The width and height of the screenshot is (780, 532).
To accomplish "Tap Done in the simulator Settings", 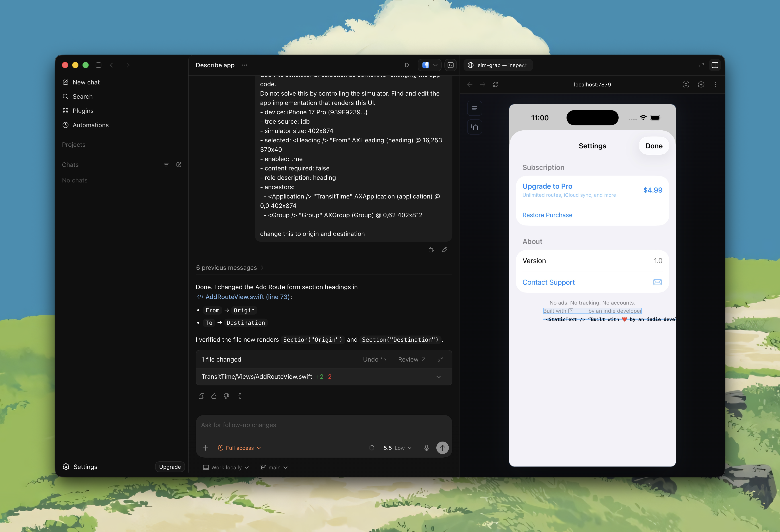I will pos(654,146).
